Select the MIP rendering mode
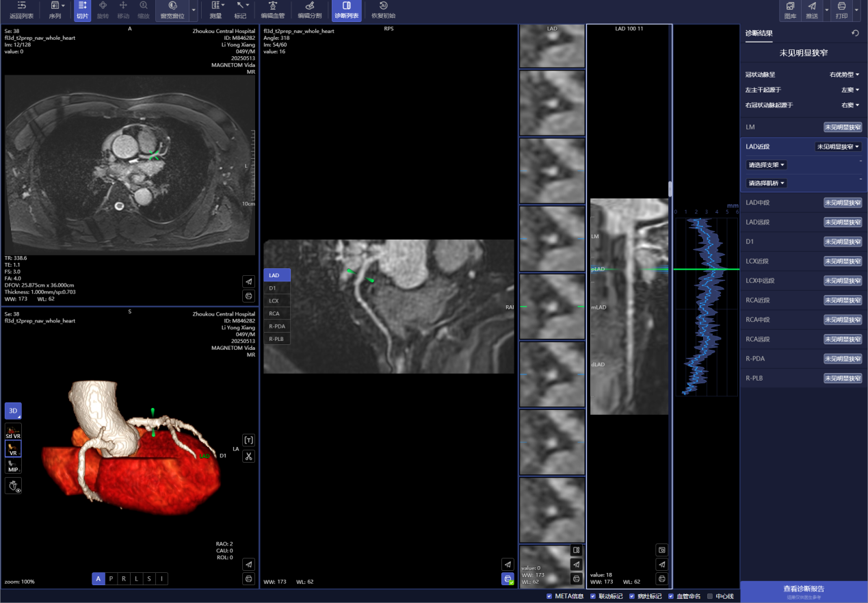868x603 pixels. click(x=13, y=465)
